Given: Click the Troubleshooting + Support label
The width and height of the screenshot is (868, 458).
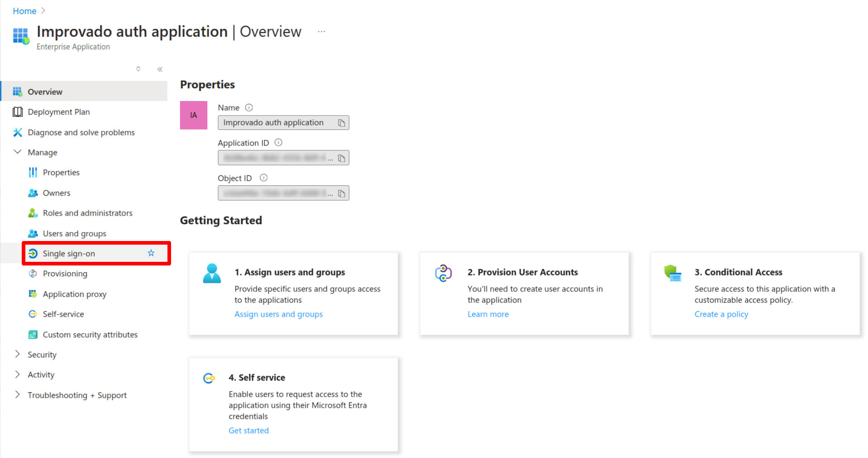Looking at the screenshot, I should (x=77, y=395).
